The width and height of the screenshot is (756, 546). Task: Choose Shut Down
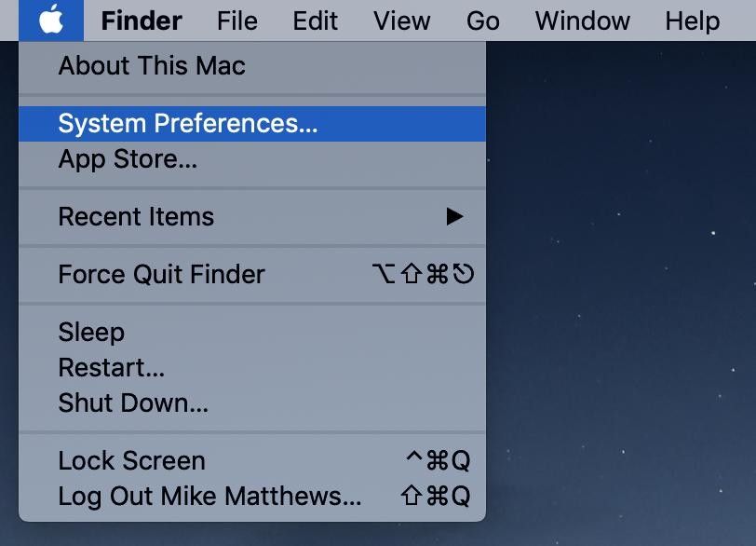tap(133, 403)
